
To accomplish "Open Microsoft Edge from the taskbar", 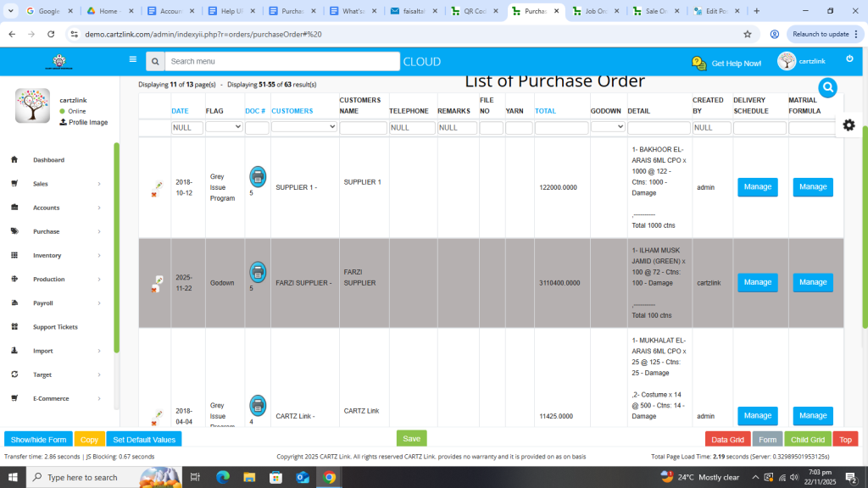I will point(222,477).
